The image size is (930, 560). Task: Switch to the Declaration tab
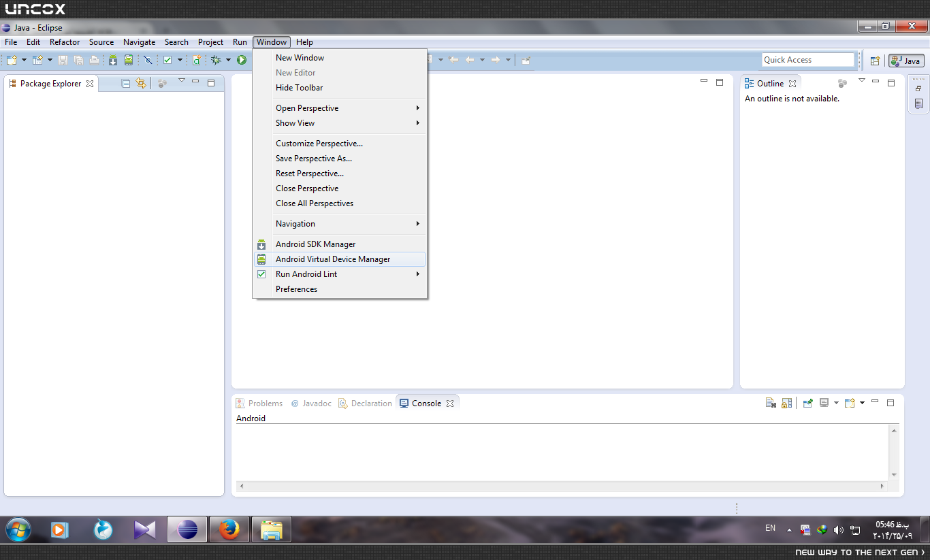(366, 403)
